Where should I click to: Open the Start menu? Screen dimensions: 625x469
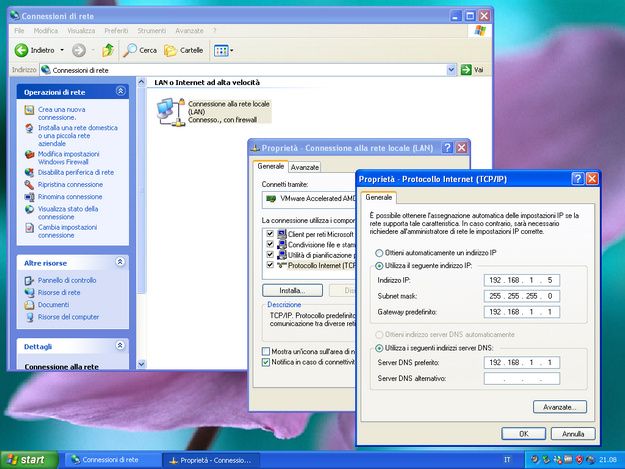29,460
